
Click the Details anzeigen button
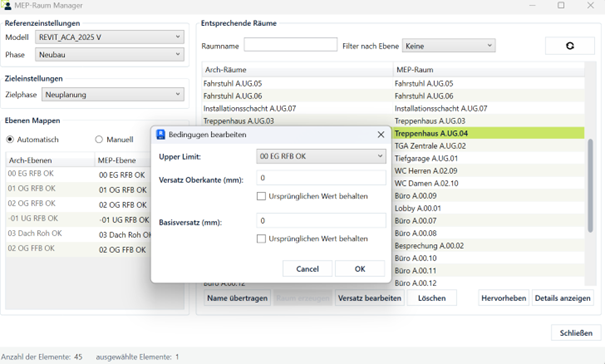[563, 298]
